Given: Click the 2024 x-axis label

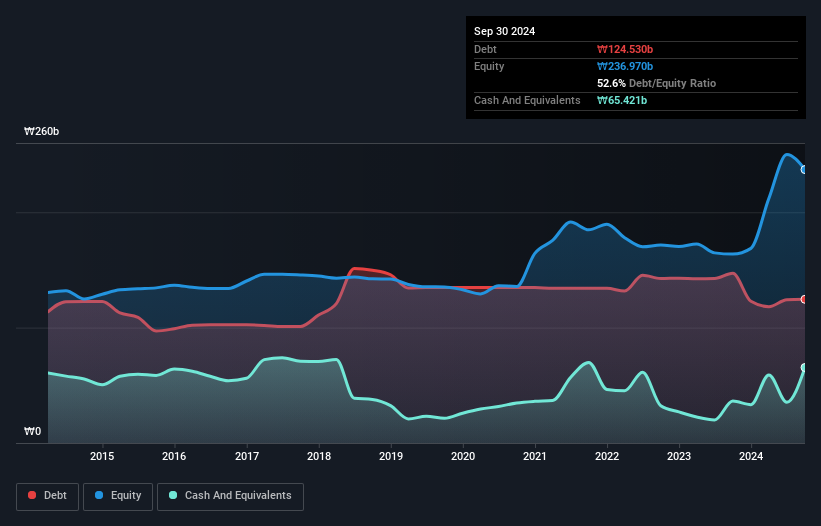Looking at the screenshot, I should click(751, 456).
